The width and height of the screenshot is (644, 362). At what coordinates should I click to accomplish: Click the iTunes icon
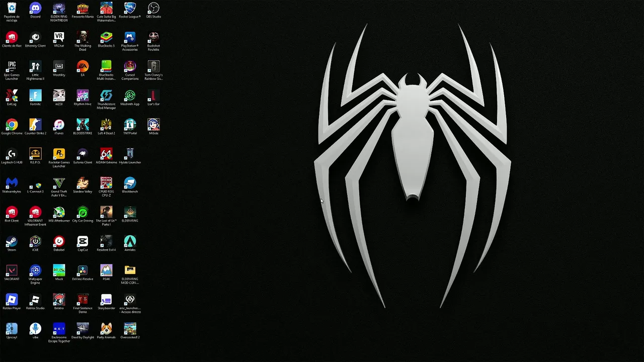59,125
